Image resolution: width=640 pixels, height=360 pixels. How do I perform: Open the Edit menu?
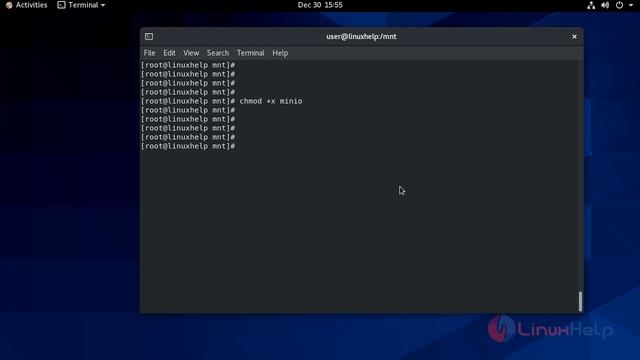(x=169, y=53)
